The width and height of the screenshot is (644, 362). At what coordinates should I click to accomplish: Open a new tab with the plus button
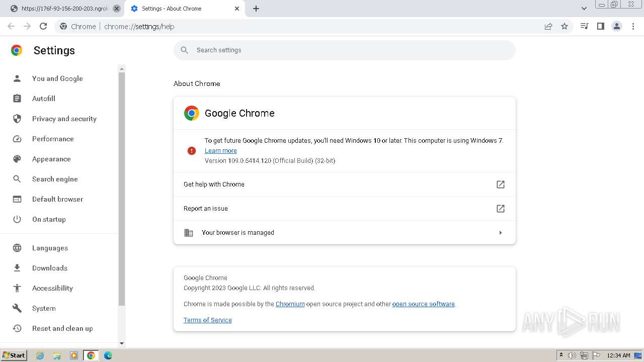tap(256, 9)
